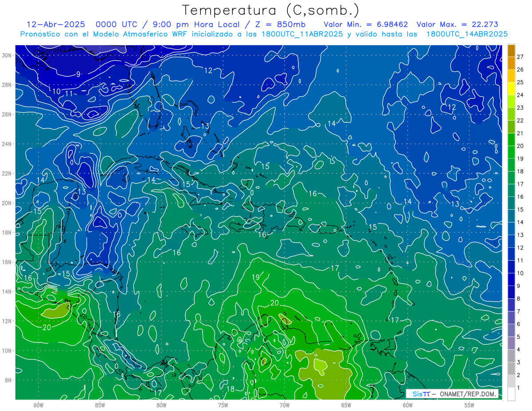Click the "18" contour label near the map bottom

(x=231, y=389)
